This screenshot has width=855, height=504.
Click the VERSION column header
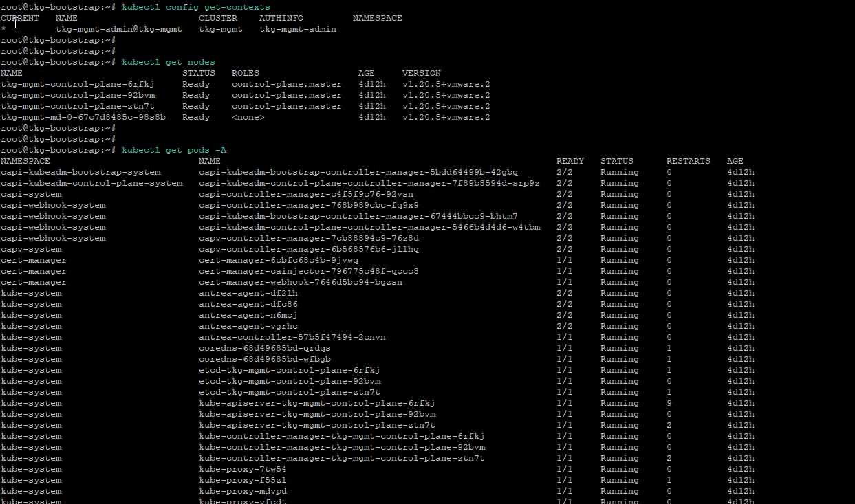(x=422, y=73)
